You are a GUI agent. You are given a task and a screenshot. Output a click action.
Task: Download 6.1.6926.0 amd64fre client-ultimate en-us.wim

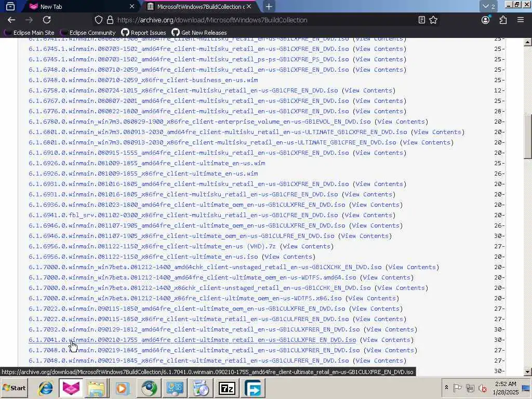[147, 163]
